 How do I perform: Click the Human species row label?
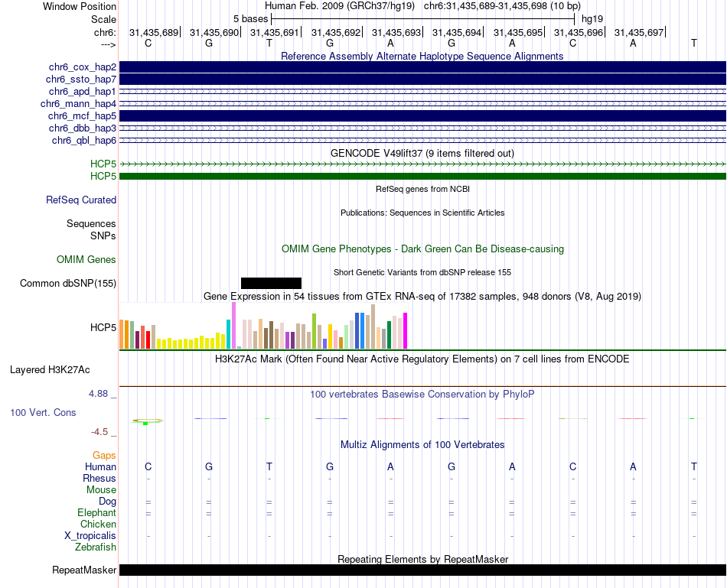(x=100, y=466)
